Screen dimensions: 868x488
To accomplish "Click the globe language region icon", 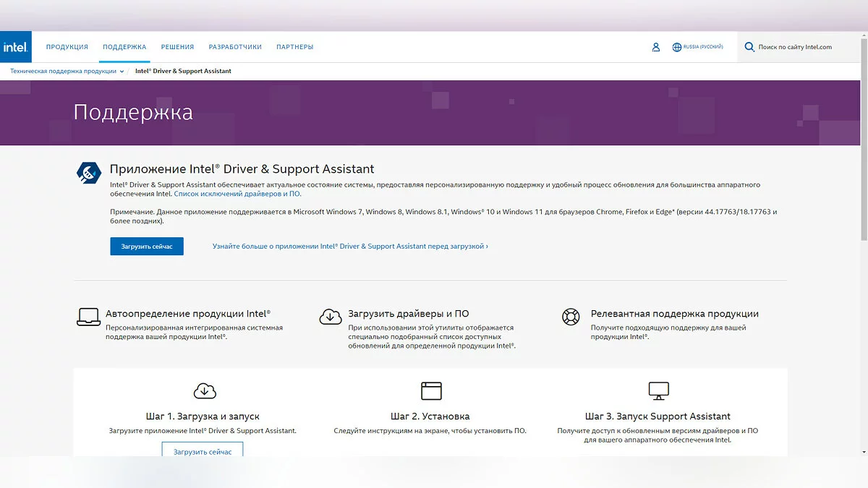I will pyautogui.click(x=677, y=47).
